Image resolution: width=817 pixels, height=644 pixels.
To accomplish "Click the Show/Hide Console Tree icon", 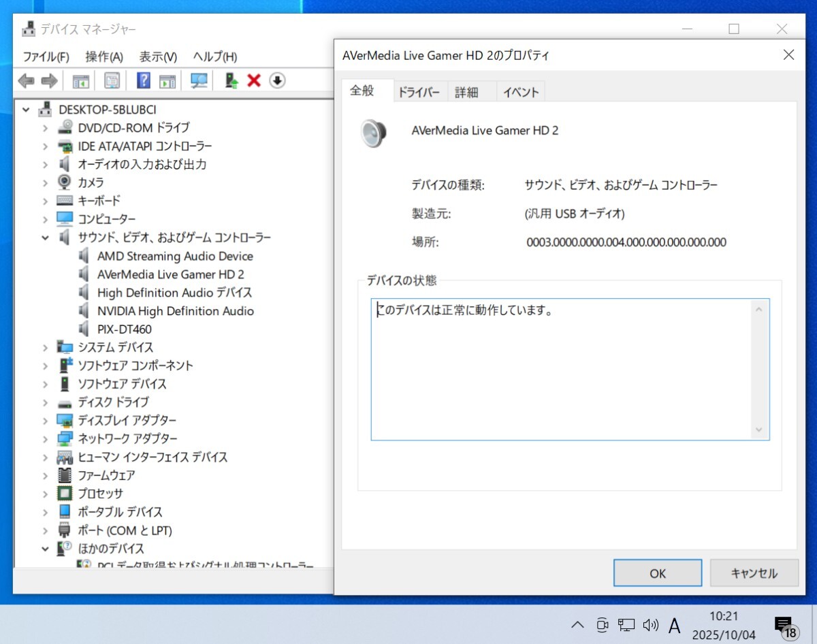I will point(80,80).
